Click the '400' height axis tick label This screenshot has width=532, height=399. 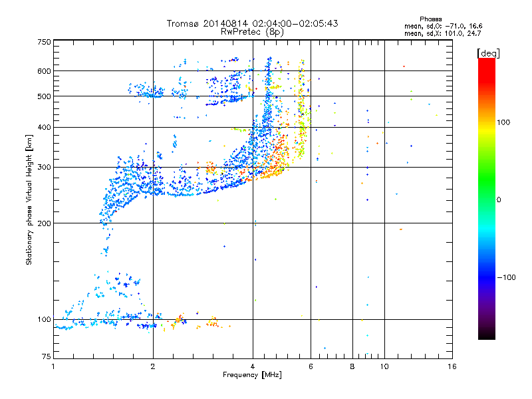(44, 128)
